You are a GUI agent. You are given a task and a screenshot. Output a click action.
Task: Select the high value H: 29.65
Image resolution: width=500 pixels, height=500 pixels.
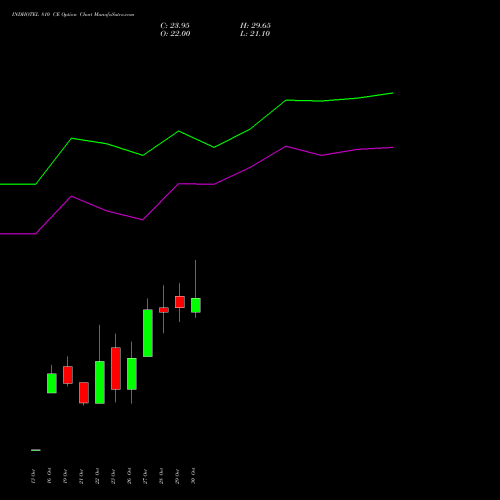pyautogui.click(x=255, y=26)
